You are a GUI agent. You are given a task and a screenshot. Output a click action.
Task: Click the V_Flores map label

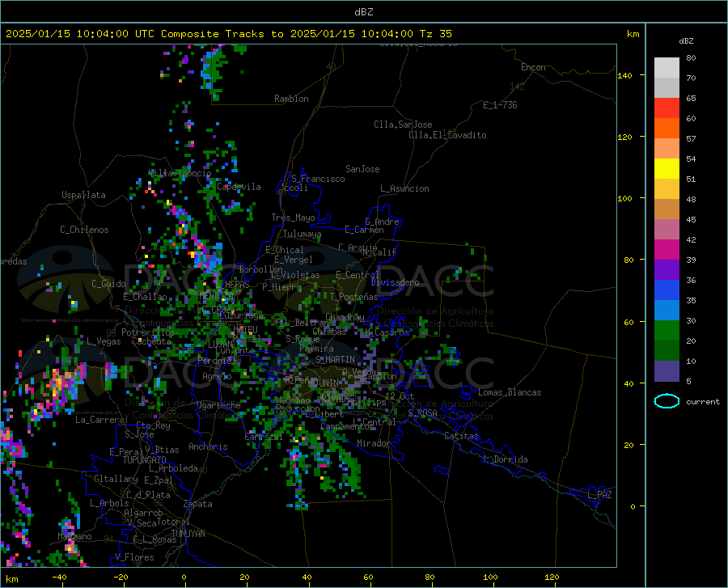(134, 557)
